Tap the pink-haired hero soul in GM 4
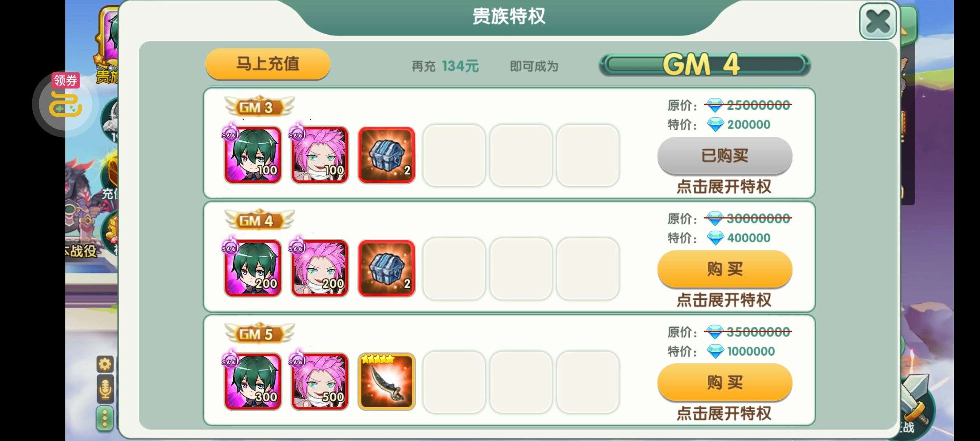This screenshot has height=441, width=980. click(x=320, y=268)
